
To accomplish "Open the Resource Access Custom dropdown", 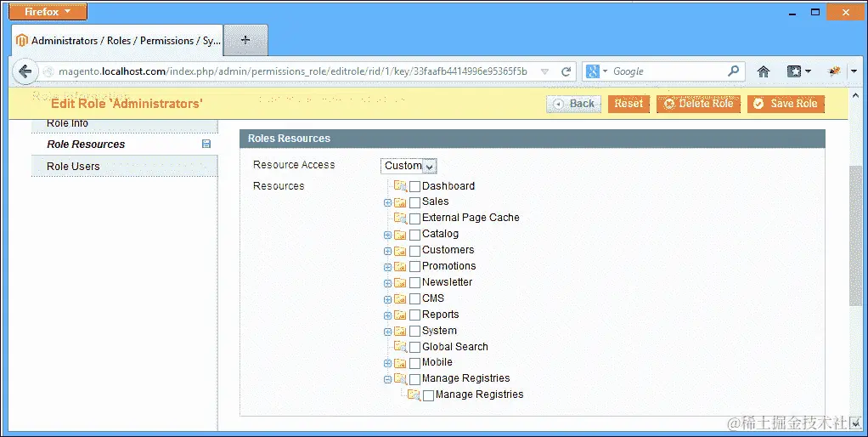I will (x=409, y=166).
